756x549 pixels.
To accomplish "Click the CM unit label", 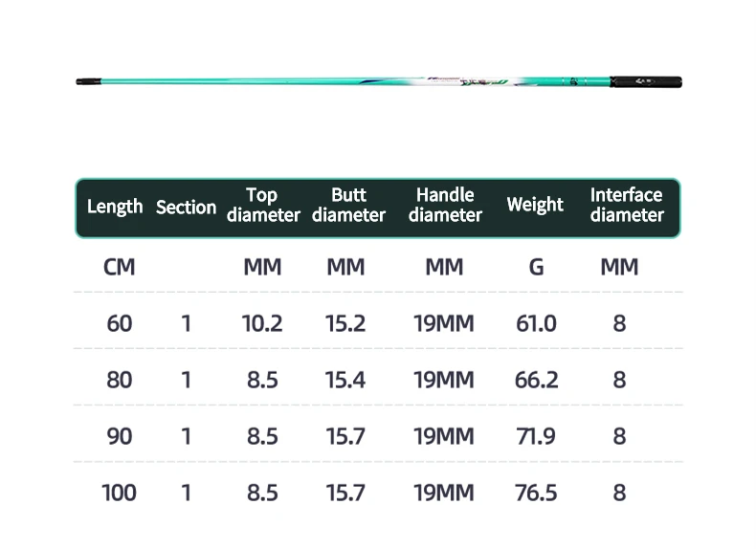I will (x=119, y=268).
